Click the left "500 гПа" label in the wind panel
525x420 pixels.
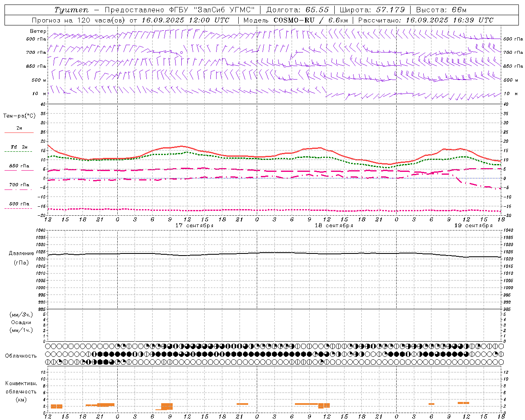pos(36,39)
